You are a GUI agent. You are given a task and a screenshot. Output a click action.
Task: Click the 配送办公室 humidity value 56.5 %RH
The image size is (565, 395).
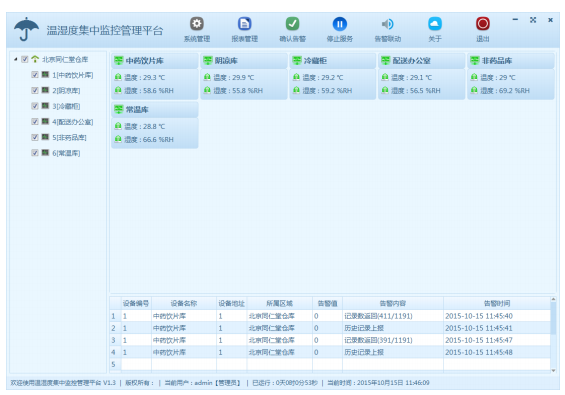coord(425,90)
